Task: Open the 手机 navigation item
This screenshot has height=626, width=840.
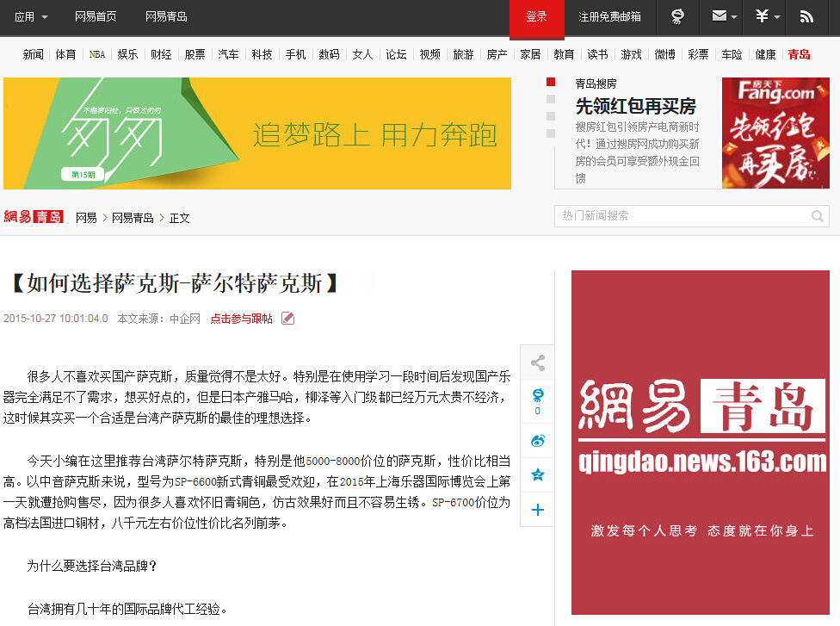Action: click(x=295, y=54)
